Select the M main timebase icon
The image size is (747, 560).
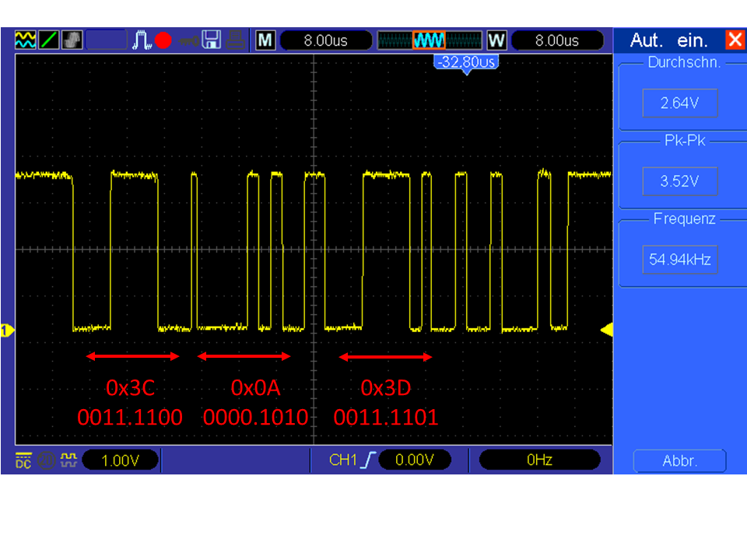(265, 40)
